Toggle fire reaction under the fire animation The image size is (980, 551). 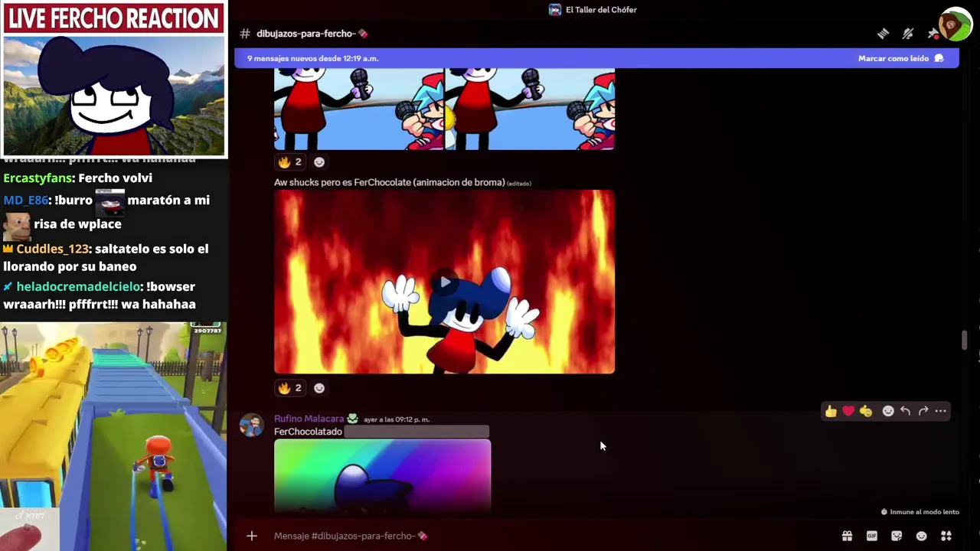(x=290, y=388)
